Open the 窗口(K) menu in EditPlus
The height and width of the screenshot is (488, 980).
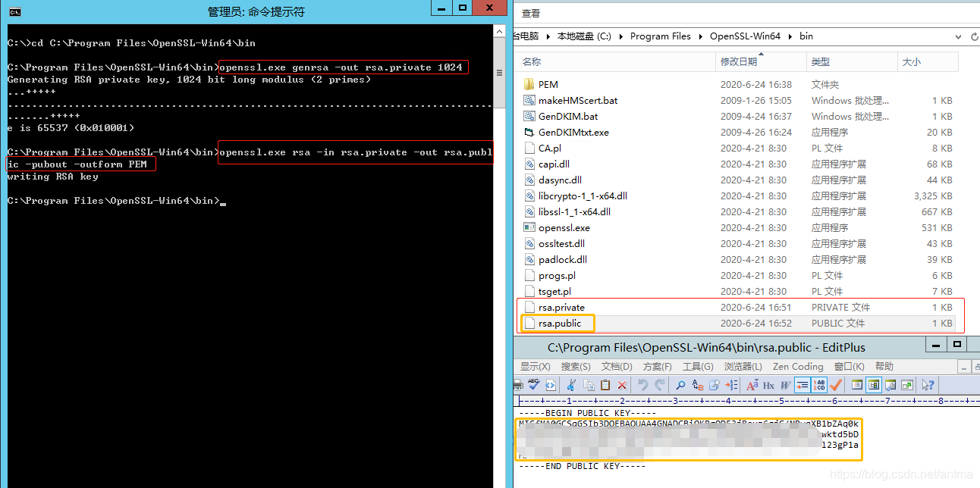point(850,367)
